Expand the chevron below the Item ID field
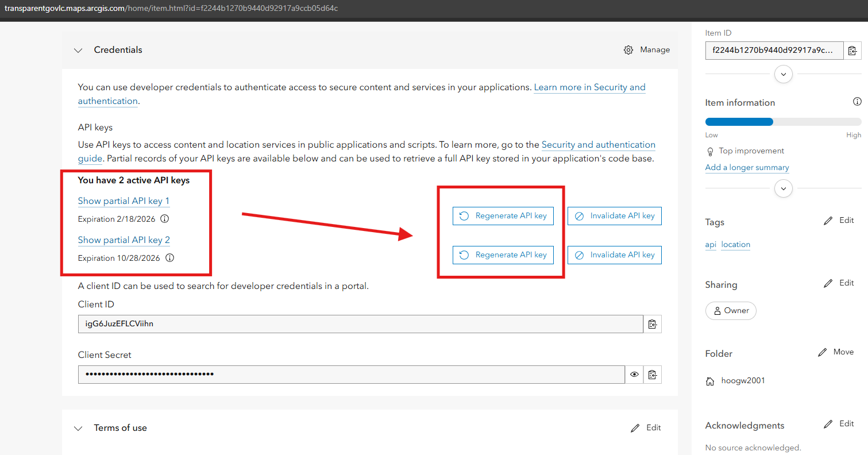The height and width of the screenshot is (455, 868). (x=784, y=74)
